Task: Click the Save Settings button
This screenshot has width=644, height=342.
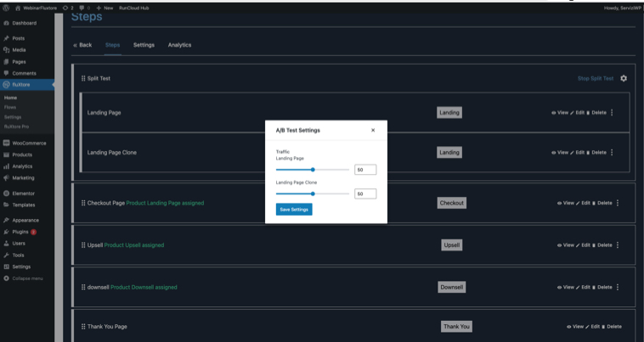Action: pyautogui.click(x=294, y=210)
